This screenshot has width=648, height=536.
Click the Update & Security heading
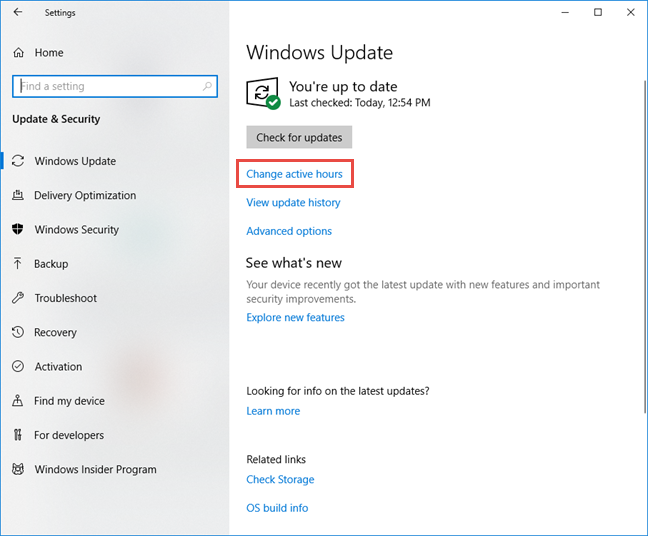tap(56, 119)
